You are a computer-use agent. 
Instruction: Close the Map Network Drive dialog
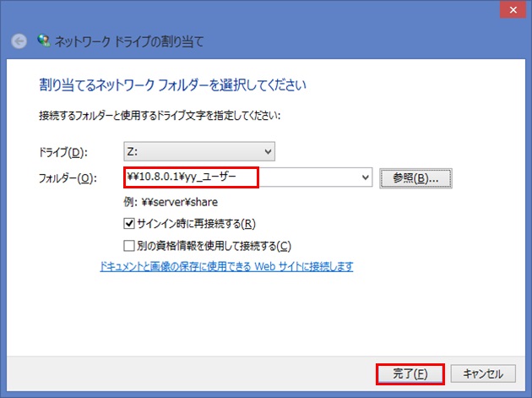(x=513, y=10)
